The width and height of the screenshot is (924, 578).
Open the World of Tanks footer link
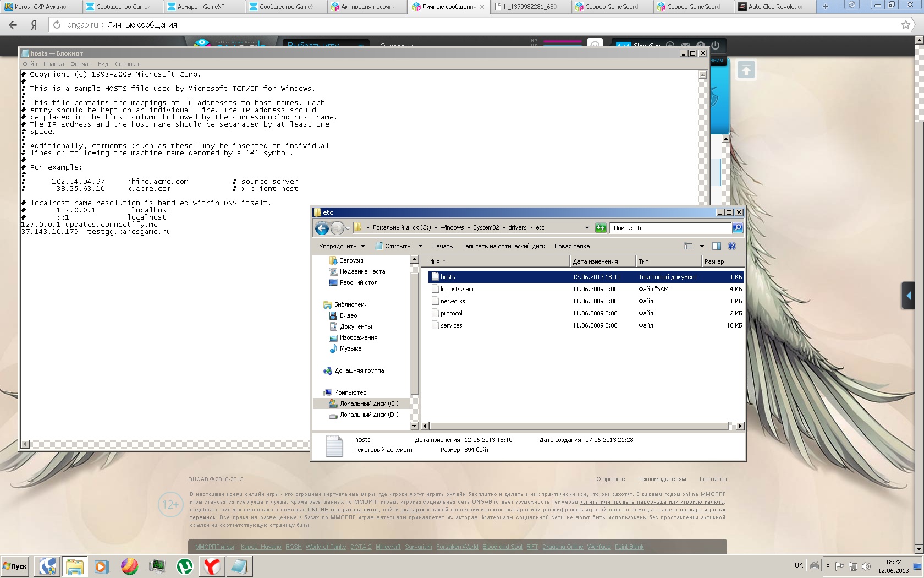coord(326,547)
